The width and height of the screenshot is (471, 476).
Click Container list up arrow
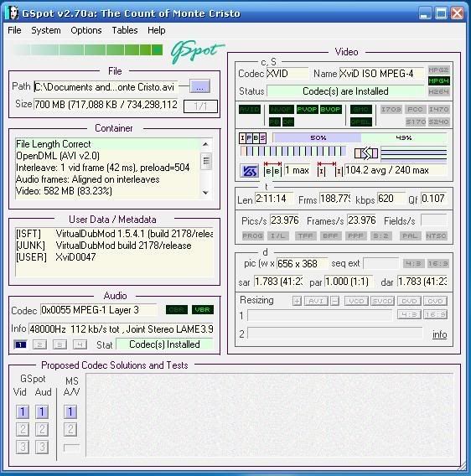click(205, 144)
